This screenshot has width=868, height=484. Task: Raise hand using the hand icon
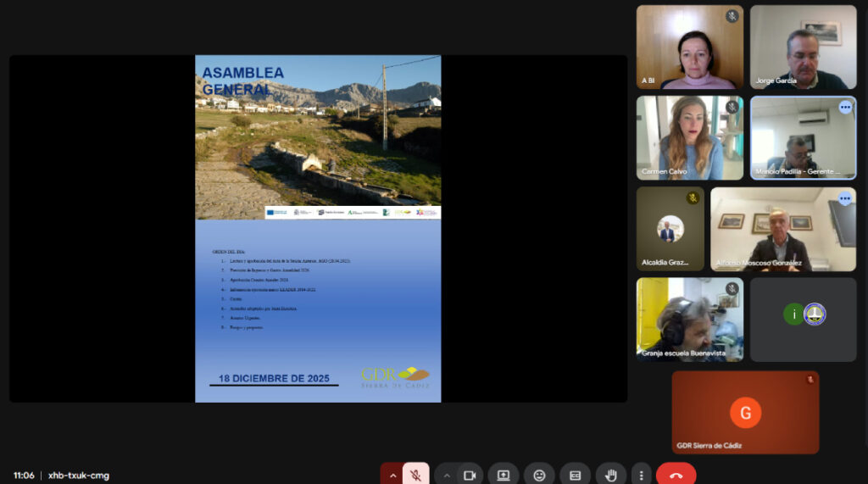[x=610, y=475]
